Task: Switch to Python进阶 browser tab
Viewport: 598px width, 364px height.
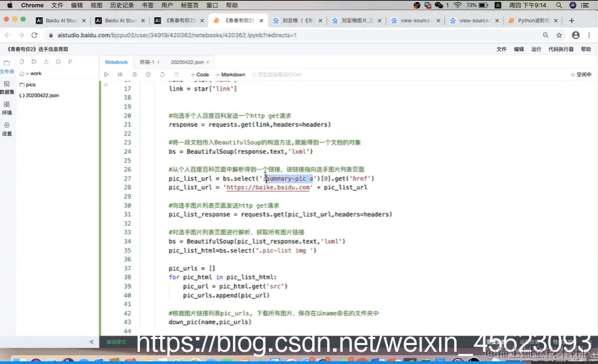Action: [533, 20]
